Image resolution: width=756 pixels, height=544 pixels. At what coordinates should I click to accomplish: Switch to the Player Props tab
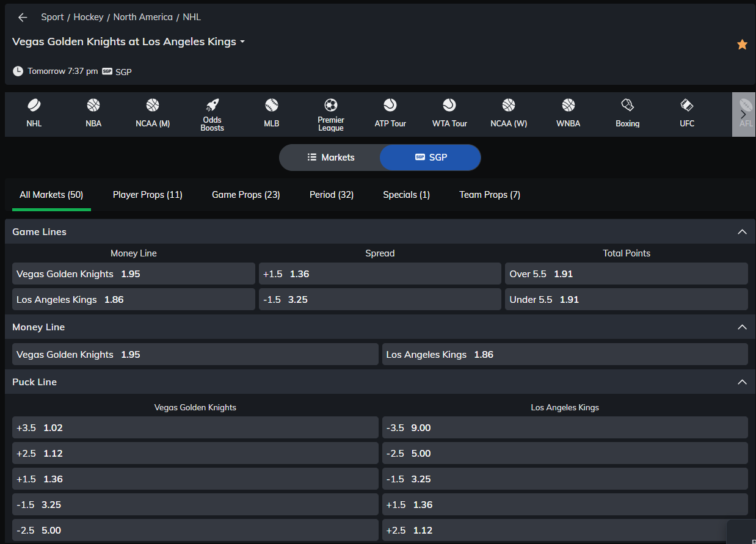[x=148, y=195]
